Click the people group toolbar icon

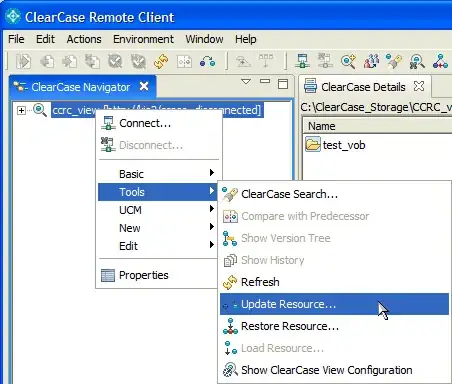[x=371, y=61]
